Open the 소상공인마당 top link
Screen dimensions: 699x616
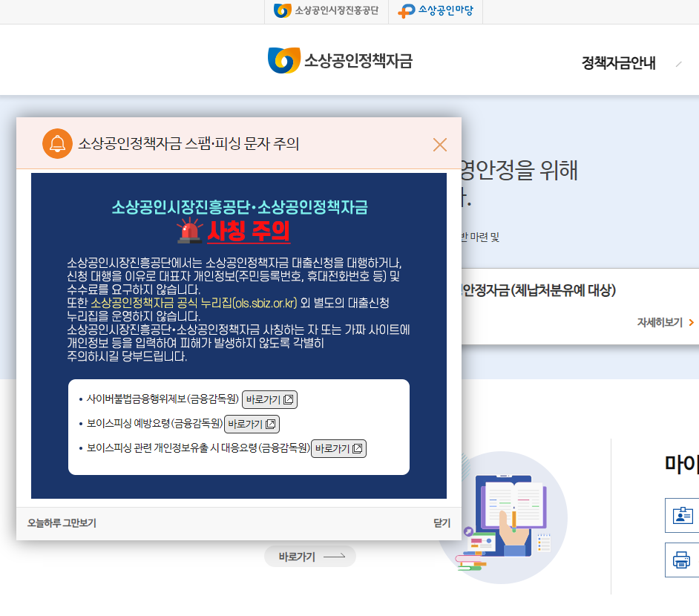436,10
